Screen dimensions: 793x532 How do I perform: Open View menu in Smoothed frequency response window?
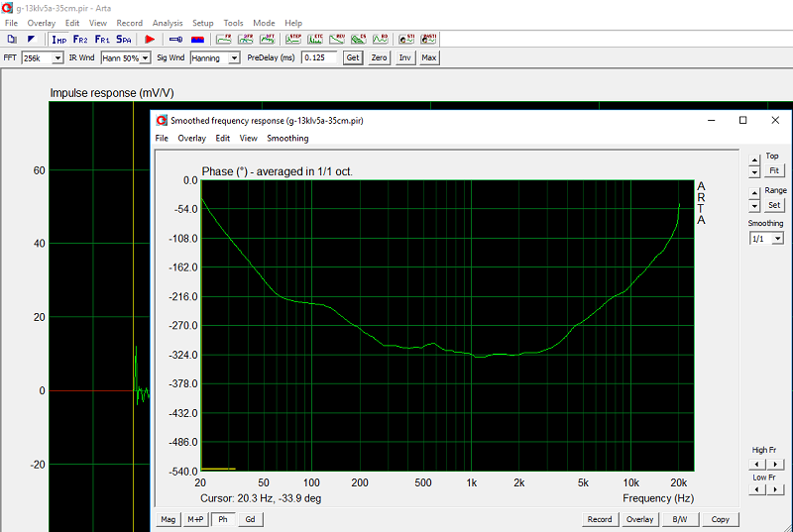(x=249, y=139)
